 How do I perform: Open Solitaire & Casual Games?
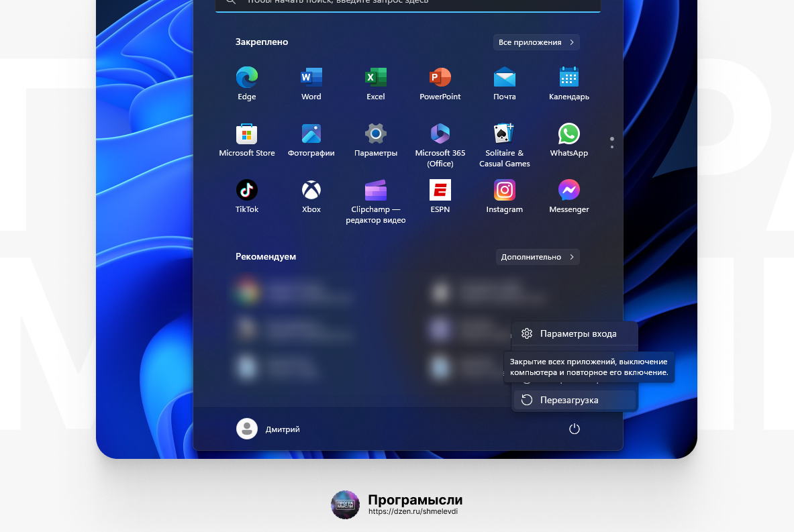[x=504, y=146]
